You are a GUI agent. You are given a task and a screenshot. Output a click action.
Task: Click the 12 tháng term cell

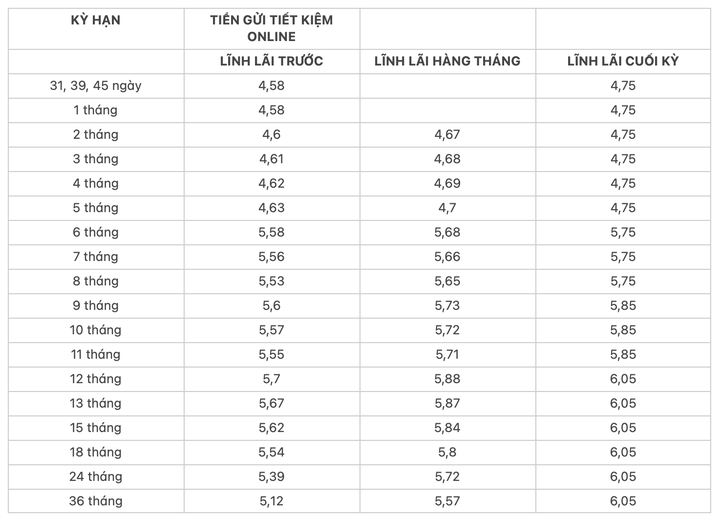coord(96,379)
